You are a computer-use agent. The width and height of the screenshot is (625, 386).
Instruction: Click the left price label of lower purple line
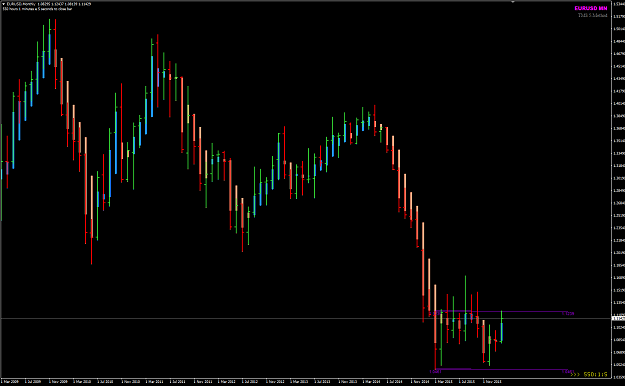435,372
